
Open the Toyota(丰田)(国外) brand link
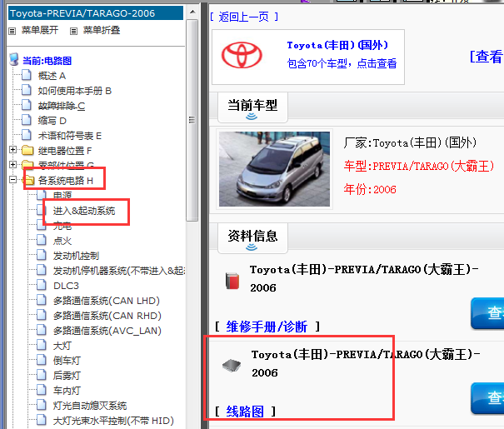click(x=337, y=45)
